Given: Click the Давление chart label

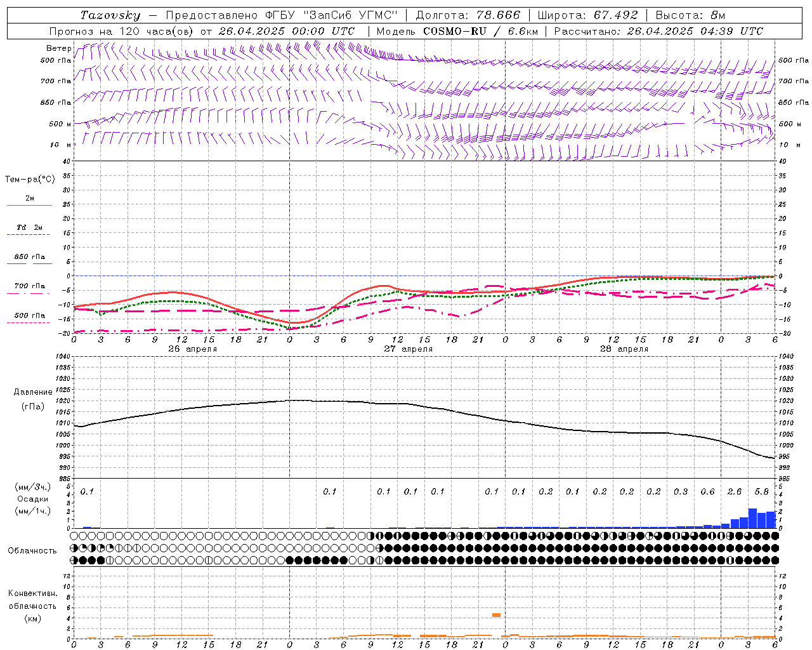Looking at the screenshot, I should pyautogui.click(x=33, y=392).
